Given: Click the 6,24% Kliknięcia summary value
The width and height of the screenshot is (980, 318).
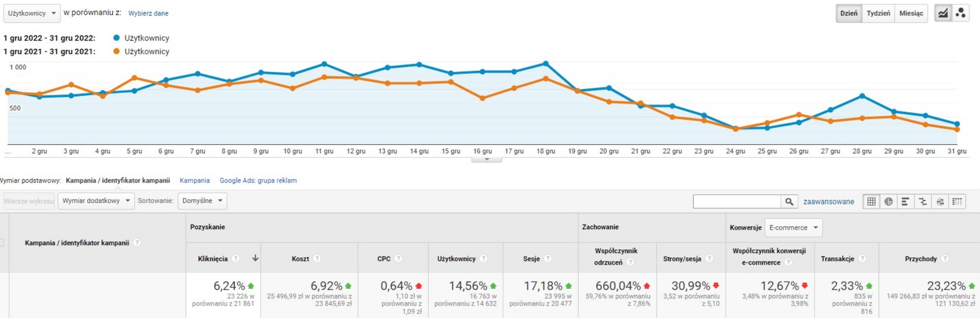Looking at the screenshot, I should click(229, 286).
